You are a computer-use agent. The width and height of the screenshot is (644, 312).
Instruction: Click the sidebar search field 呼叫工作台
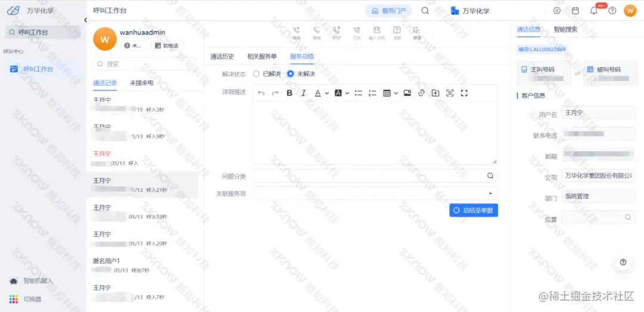[43, 32]
